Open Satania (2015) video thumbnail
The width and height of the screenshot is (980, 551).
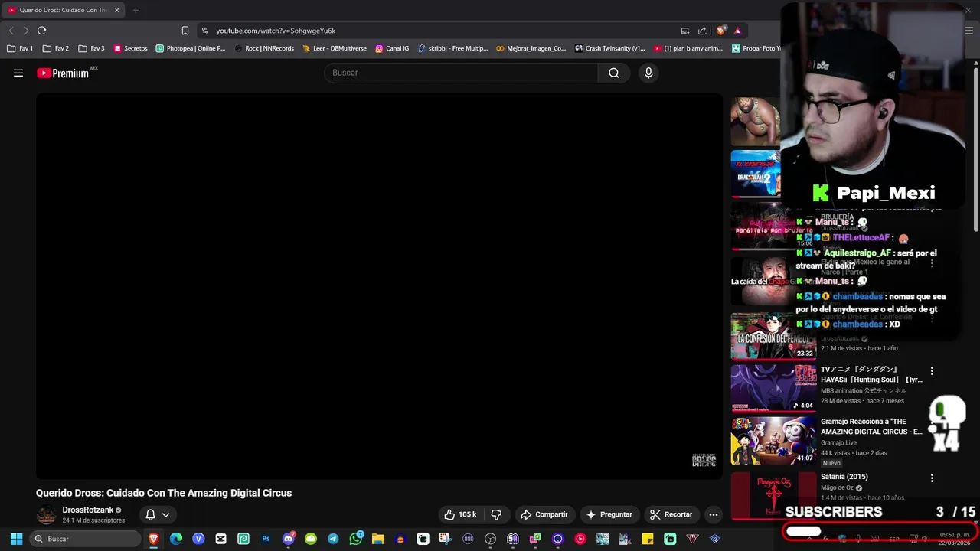click(773, 494)
